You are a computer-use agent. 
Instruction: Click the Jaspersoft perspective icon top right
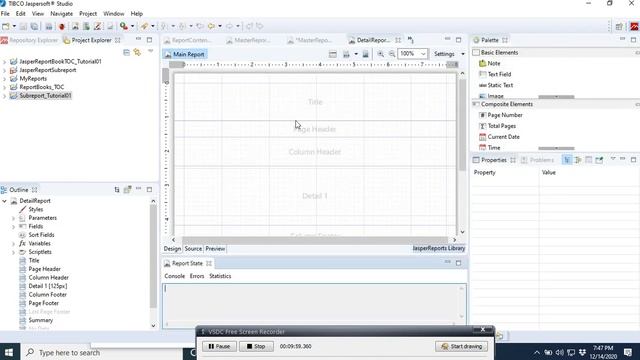pyautogui.click(x=634, y=27)
